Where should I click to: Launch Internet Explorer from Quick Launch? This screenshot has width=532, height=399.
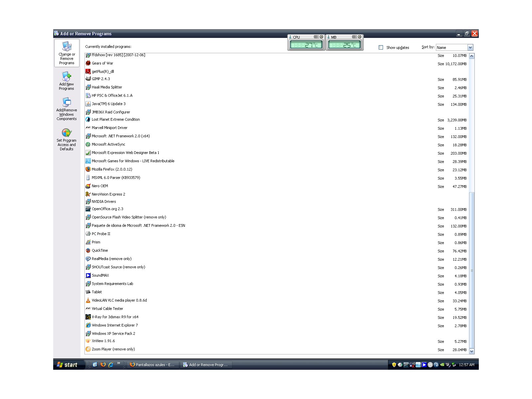111,364
